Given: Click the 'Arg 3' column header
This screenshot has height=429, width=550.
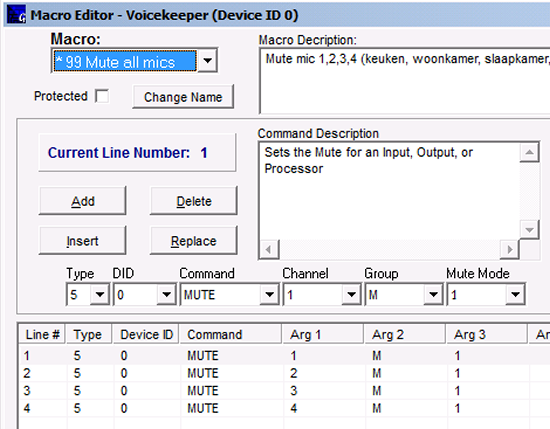Looking at the screenshot, I should (487, 334).
